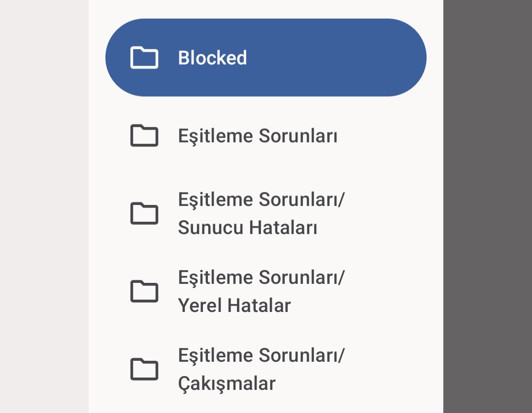Click the Blocked folder icon
Viewport: 532px width, 413px height.
pyautogui.click(x=144, y=58)
